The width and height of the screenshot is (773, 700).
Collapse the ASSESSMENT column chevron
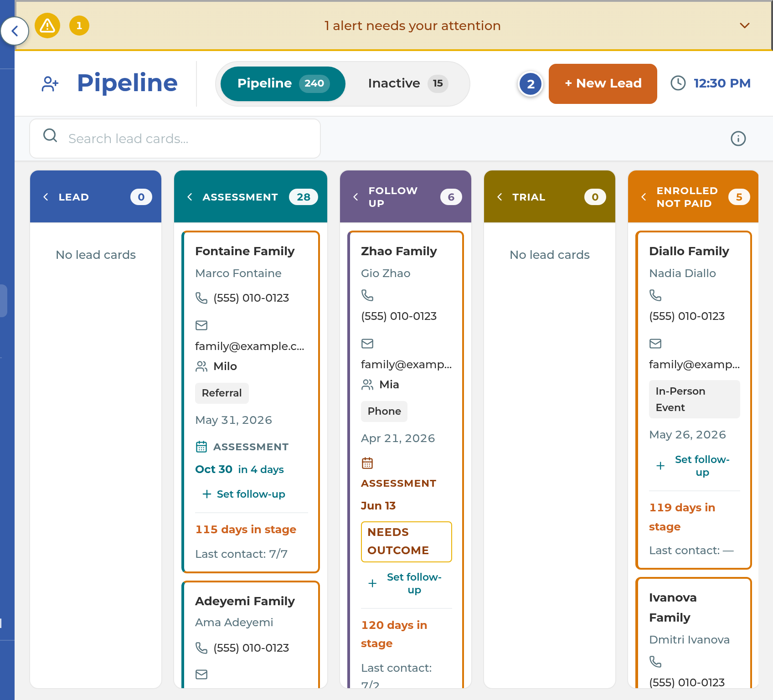coord(190,197)
